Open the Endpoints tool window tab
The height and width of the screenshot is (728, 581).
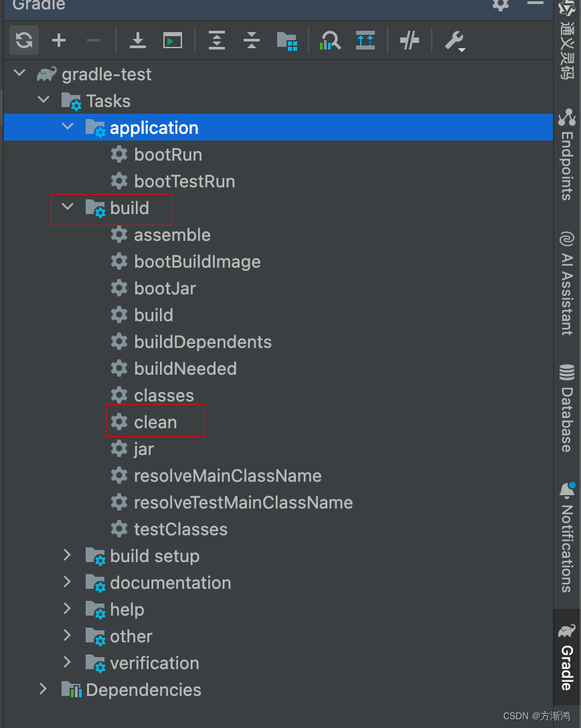567,155
